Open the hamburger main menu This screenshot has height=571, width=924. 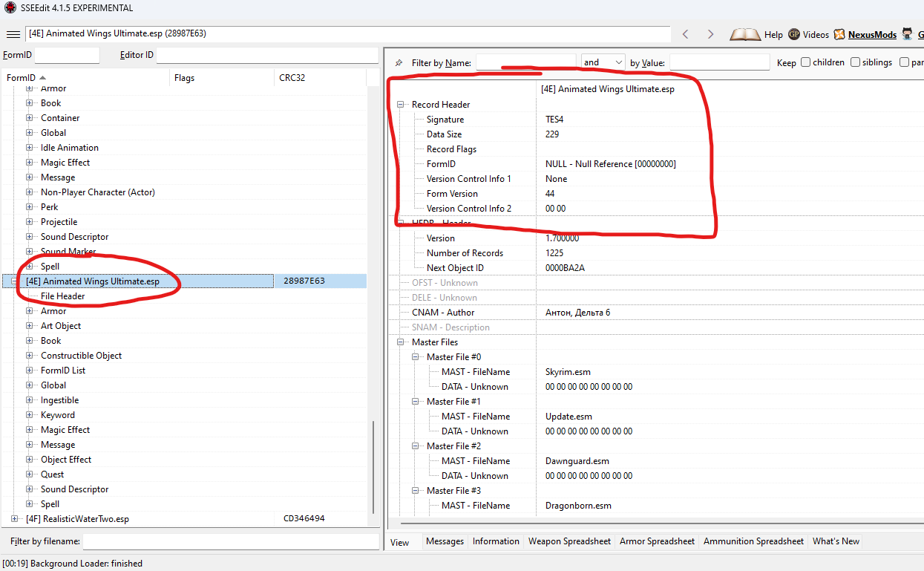[13, 34]
